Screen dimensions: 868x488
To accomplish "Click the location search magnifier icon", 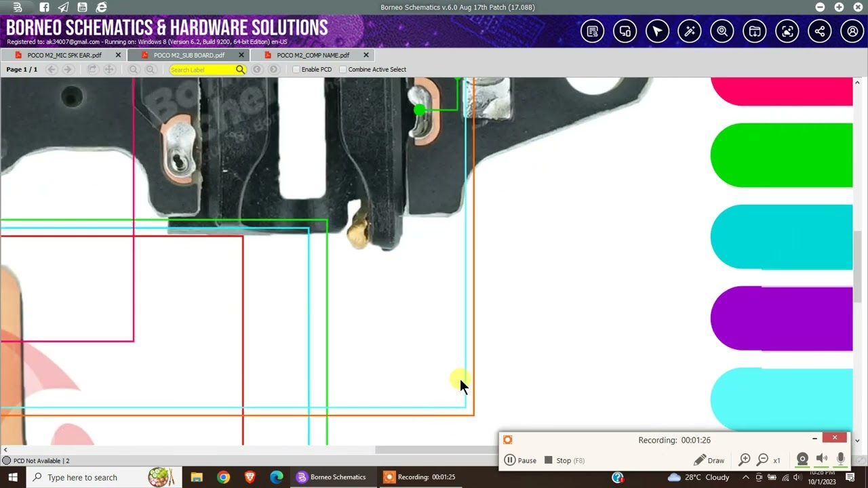I will (722, 31).
